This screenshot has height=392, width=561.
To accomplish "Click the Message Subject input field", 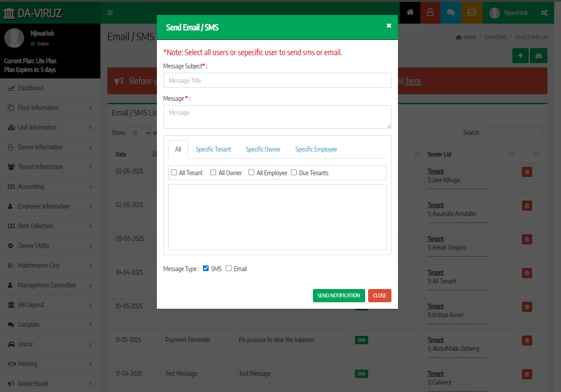I will point(277,81).
